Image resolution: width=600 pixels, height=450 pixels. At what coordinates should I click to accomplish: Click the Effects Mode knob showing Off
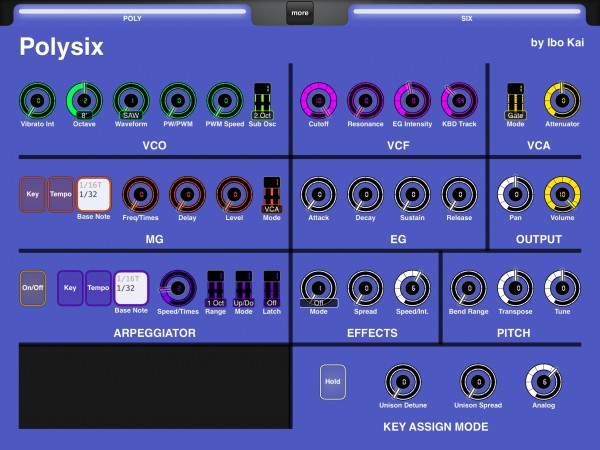pyautogui.click(x=319, y=288)
